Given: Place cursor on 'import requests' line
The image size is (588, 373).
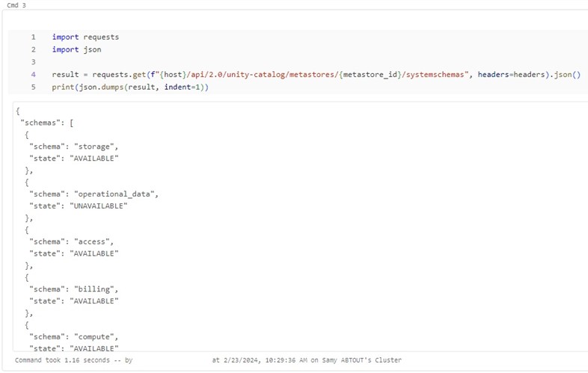Looking at the screenshot, I should point(85,37).
